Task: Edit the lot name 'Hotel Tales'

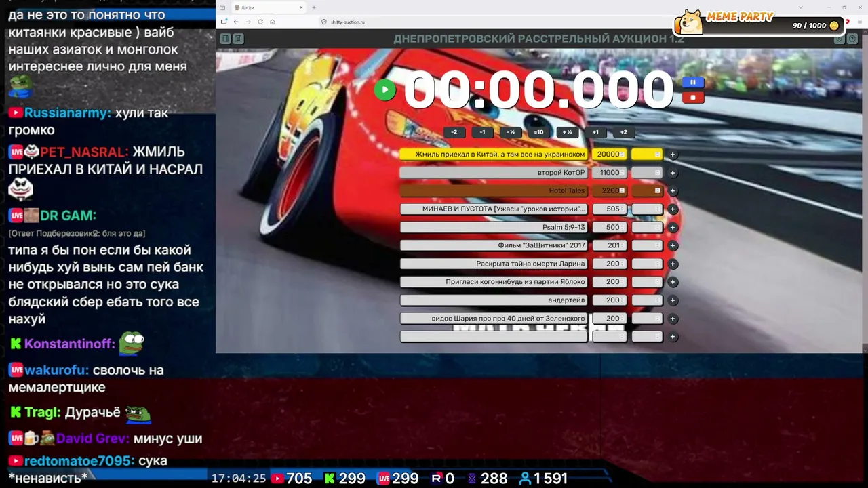Action: [x=494, y=191]
